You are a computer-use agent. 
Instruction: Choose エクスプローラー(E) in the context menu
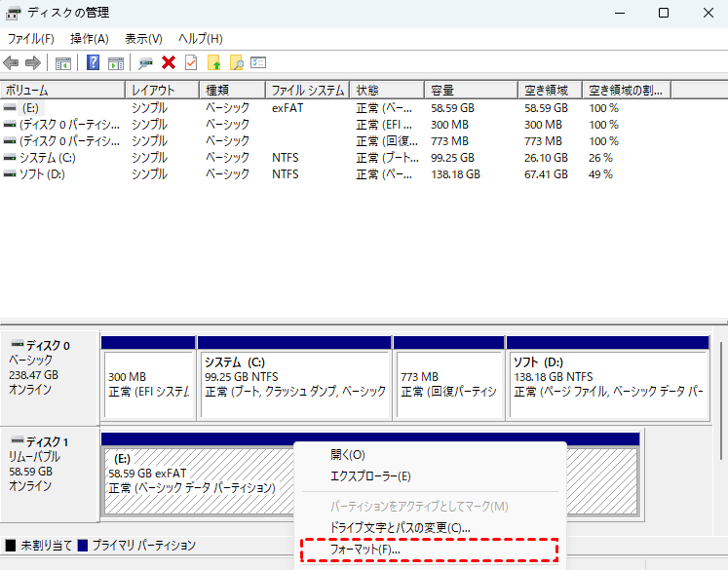coord(370,476)
